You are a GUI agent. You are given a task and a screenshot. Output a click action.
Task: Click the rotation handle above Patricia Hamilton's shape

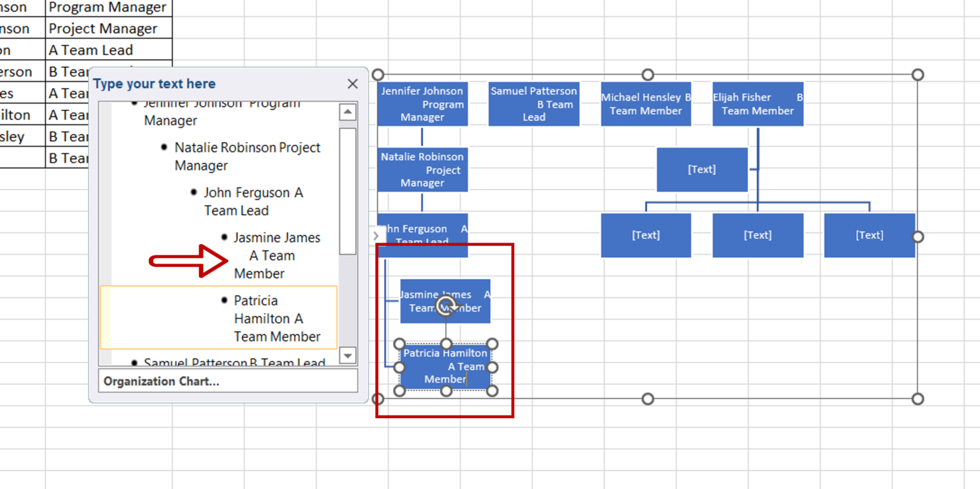tap(445, 307)
